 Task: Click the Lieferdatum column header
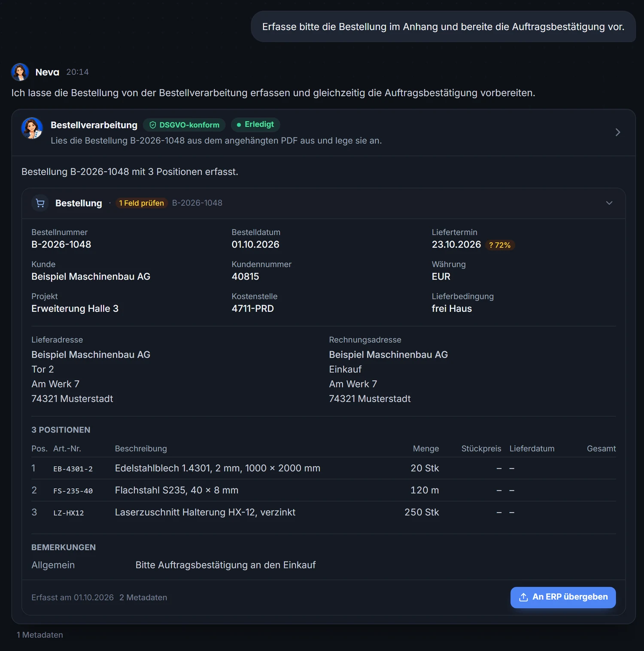532,449
